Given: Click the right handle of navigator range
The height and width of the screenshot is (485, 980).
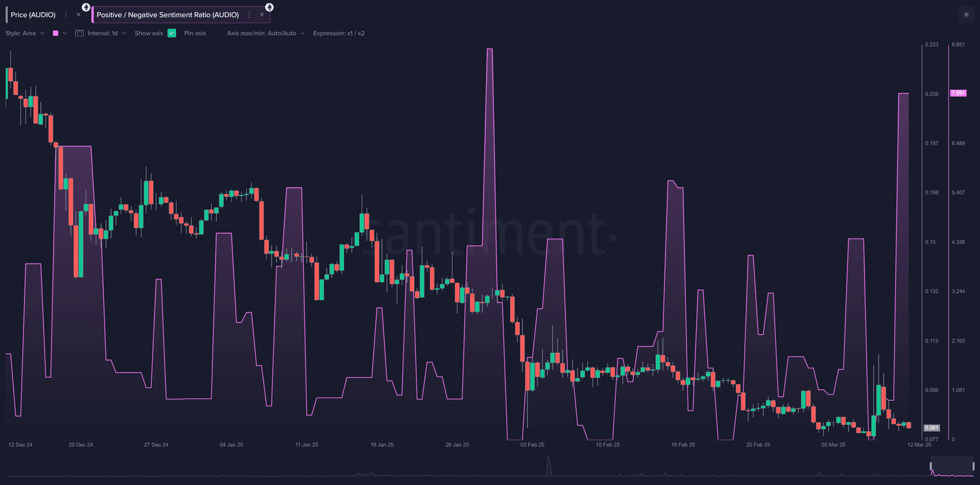Looking at the screenshot, I should [973, 466].
